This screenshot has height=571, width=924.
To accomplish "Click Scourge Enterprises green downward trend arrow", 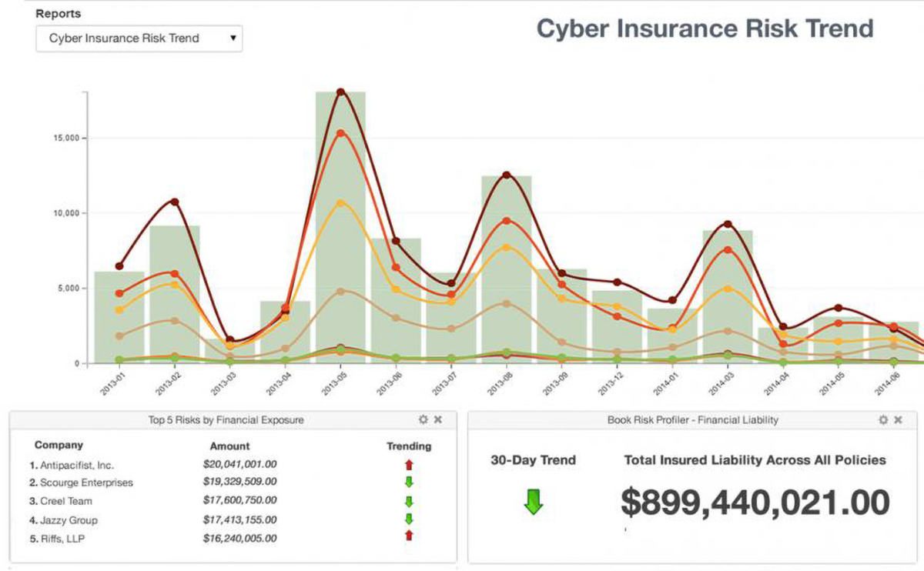I will click(x=409, y=482).
